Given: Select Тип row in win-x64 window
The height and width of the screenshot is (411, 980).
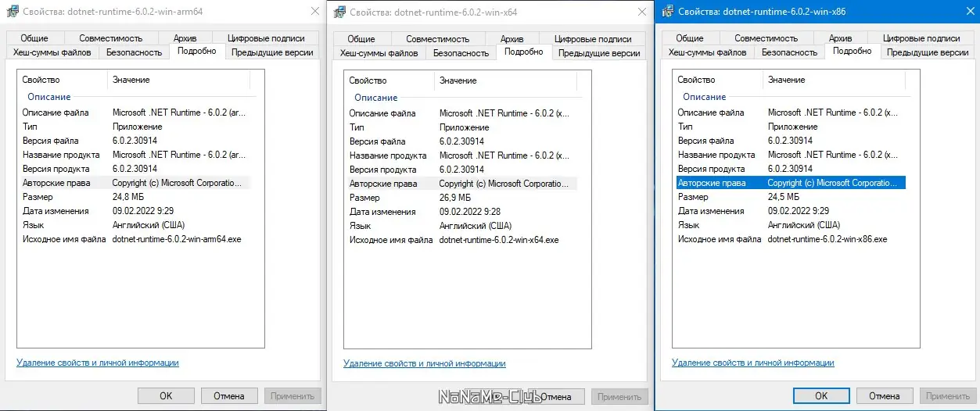Looking at the screenshot, I should coord(461,127).
